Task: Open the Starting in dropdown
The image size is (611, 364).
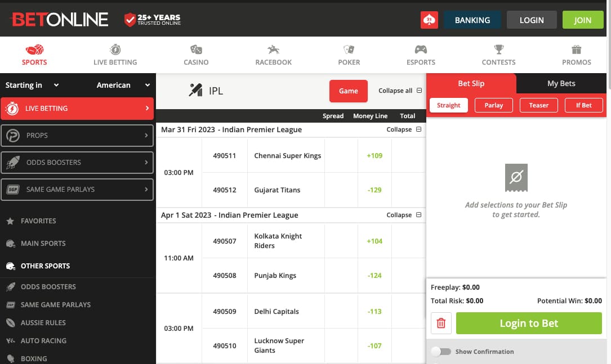Action: [32, 86]
